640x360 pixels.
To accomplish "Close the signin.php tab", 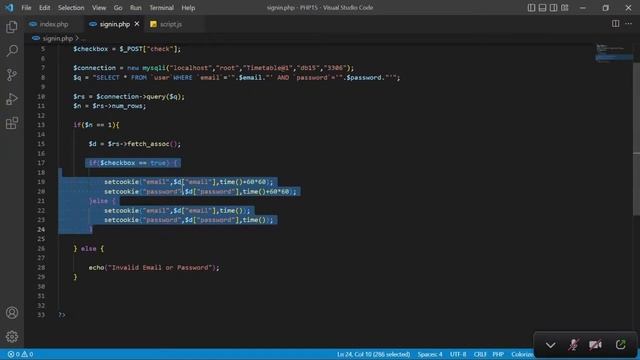I will pos(137,24).
